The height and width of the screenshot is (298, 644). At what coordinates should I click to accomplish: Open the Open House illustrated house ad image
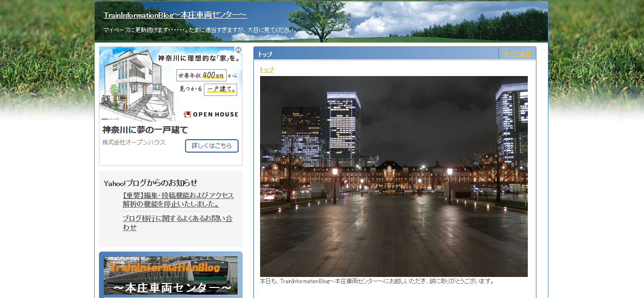tap(171, 84)
